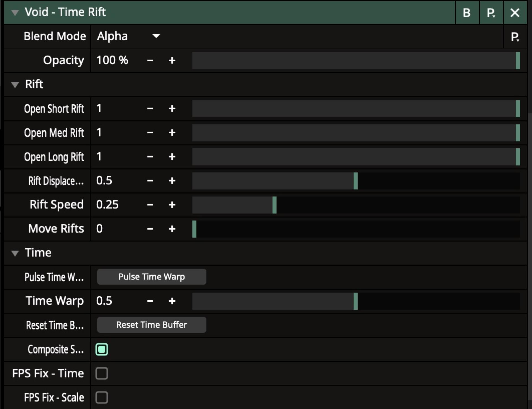532x409 pixels.
Task: Click the Move Rifts slider
Action: click(356, 229)
